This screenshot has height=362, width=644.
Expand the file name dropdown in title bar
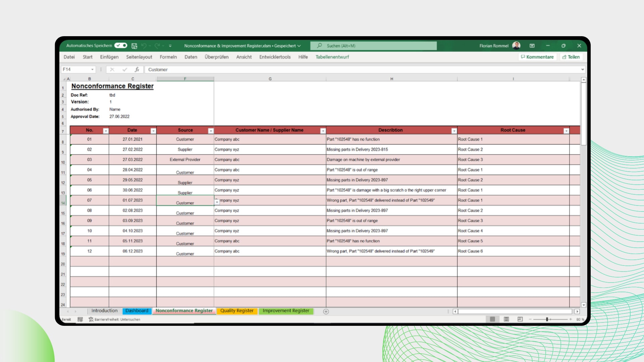point(299,46)
